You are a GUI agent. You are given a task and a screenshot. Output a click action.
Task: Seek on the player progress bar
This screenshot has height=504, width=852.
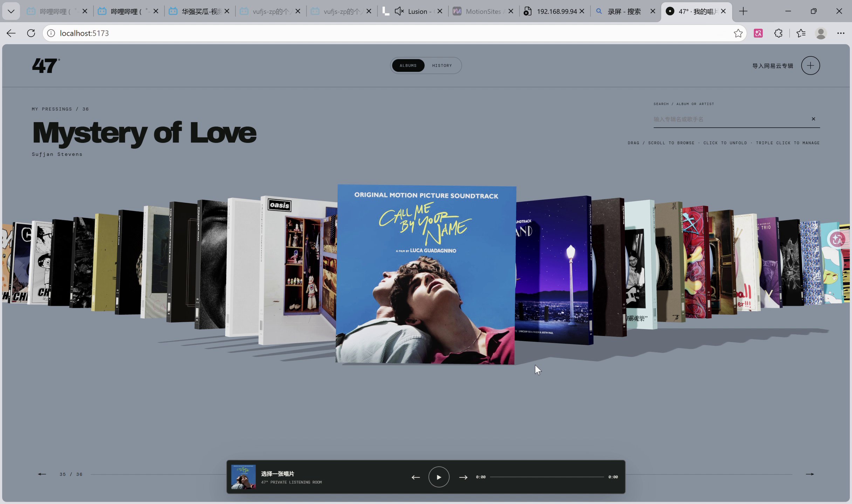(x=547, y=477)
